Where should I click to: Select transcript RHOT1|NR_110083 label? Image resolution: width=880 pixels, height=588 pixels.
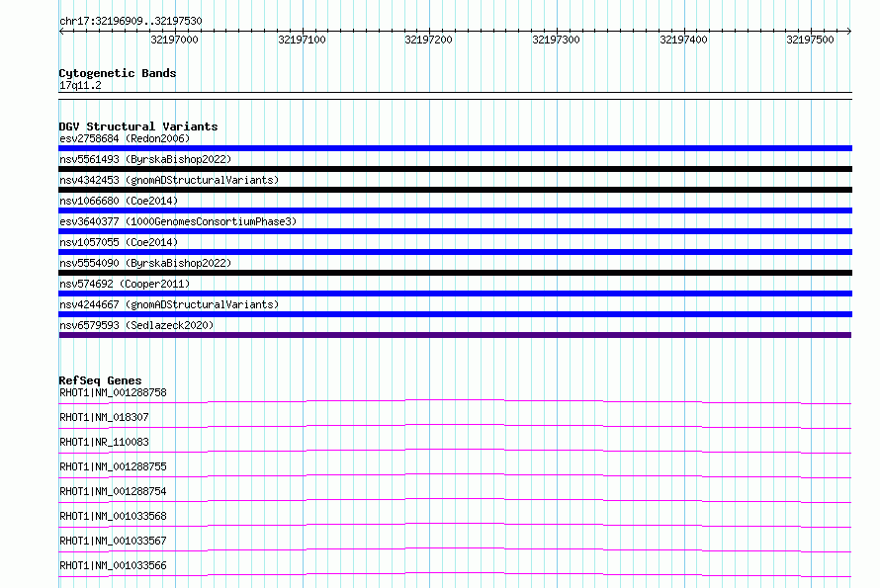coord(104,442)
